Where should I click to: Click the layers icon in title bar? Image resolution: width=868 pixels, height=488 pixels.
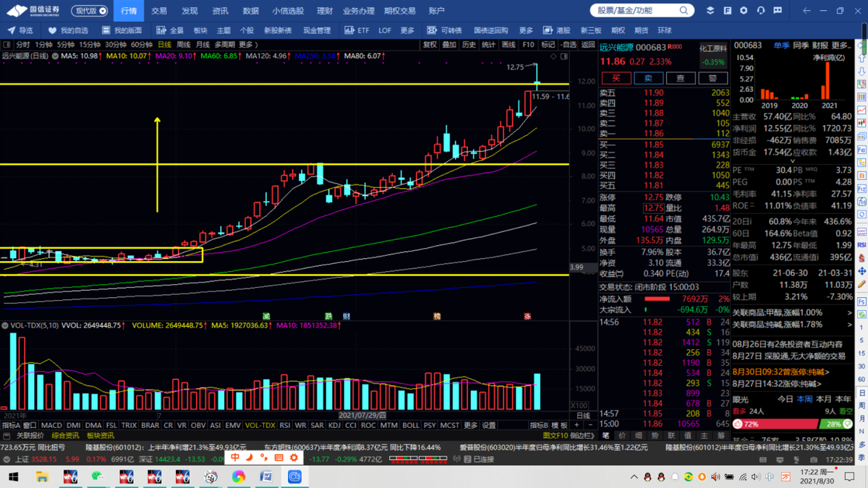coord(710,11)
